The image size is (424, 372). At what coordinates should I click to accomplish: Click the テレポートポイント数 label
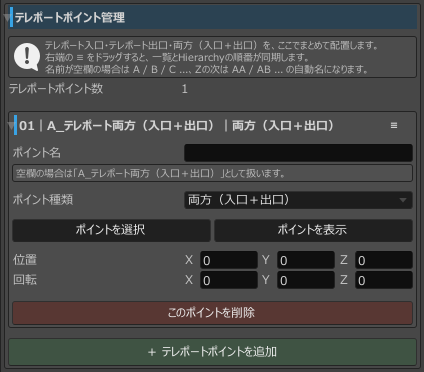tap(56, 89)
